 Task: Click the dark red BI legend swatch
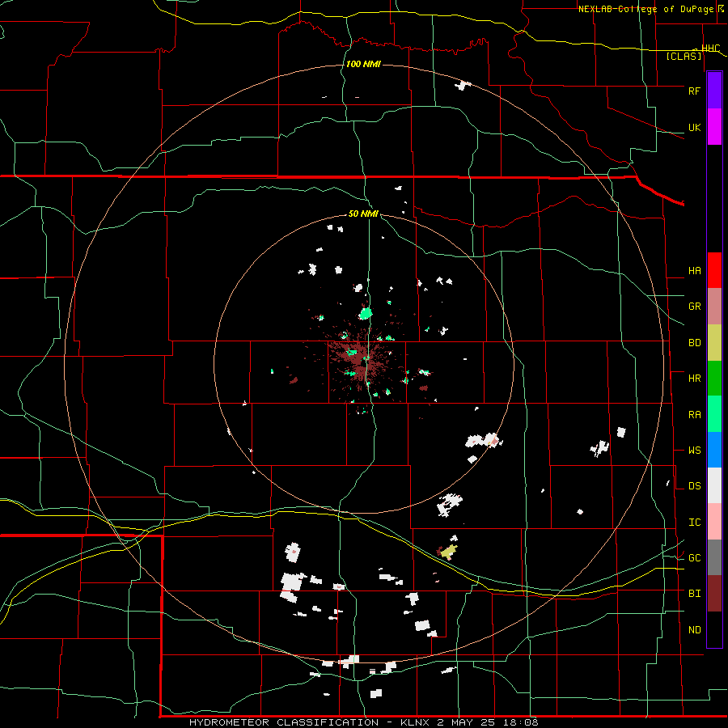pyautogui.click(x=714, y=594)
